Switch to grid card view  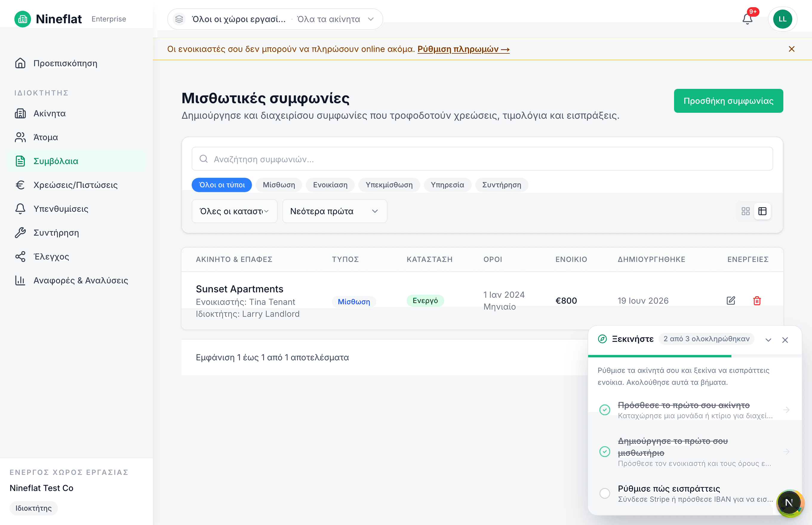click(745, 211)
